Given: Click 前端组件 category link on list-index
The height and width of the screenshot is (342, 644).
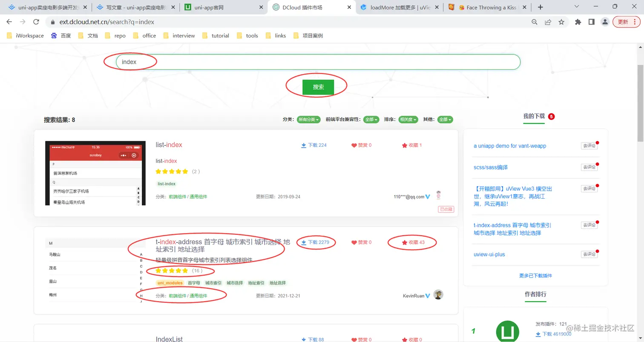Looking at the screenshot, I should click(178, 197).
